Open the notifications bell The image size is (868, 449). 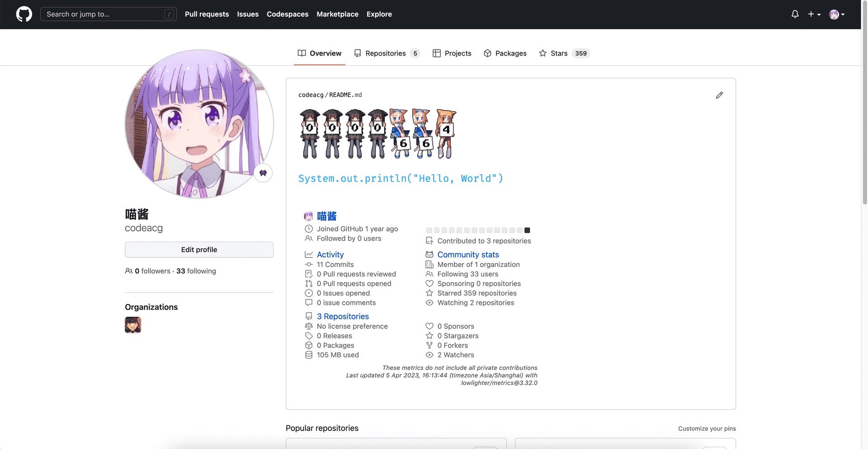tap(795, 14)
